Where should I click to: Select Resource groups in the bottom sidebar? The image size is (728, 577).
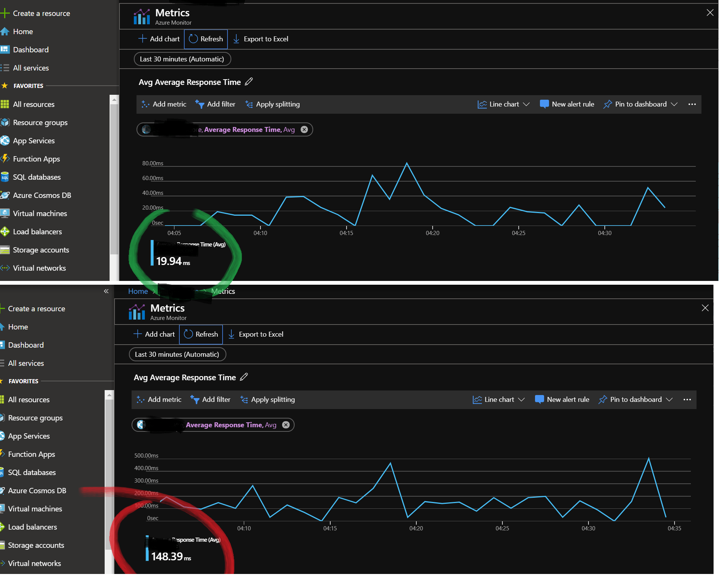click(x=35, y=418)
